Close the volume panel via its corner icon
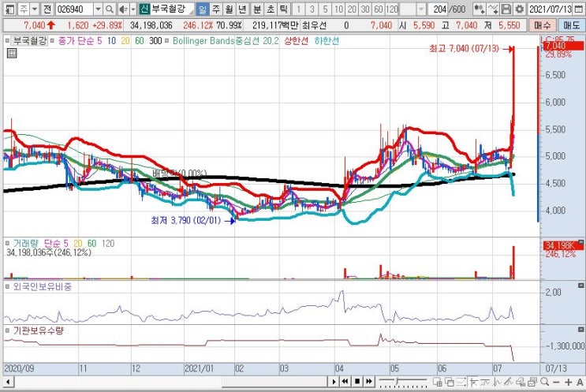The width and height of the screenshot is (586, 392). pos(580,242)
